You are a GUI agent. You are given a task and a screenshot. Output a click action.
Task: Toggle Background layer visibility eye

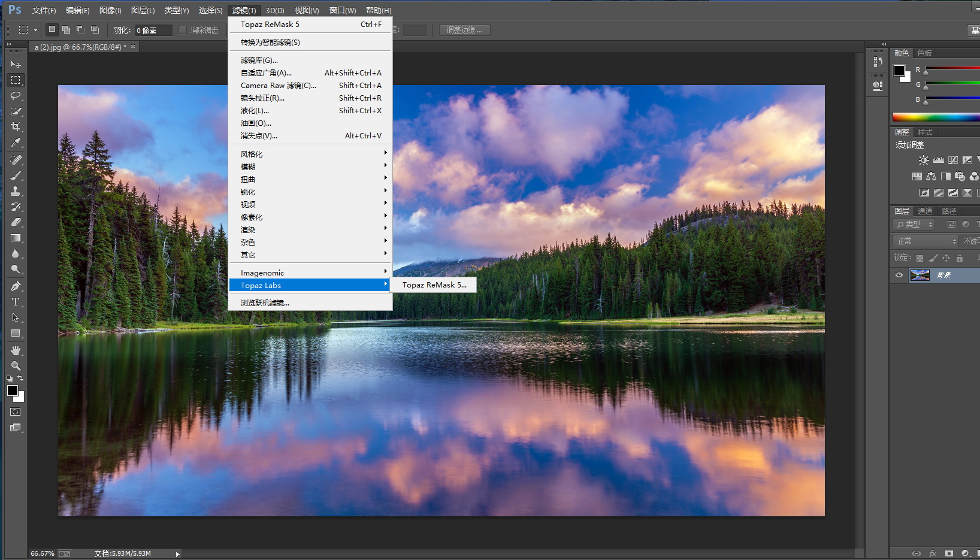899,275
